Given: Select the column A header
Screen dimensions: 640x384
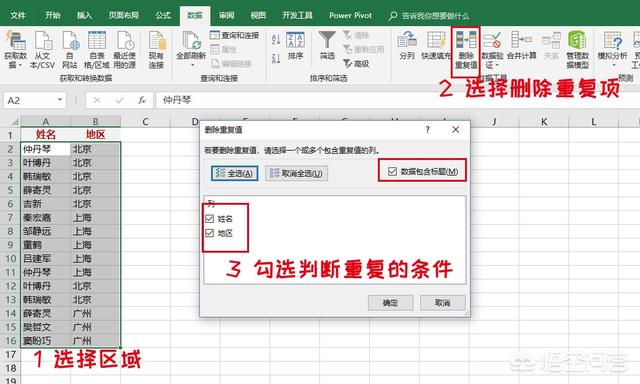Looking at the screenshot, I should 46,121.
